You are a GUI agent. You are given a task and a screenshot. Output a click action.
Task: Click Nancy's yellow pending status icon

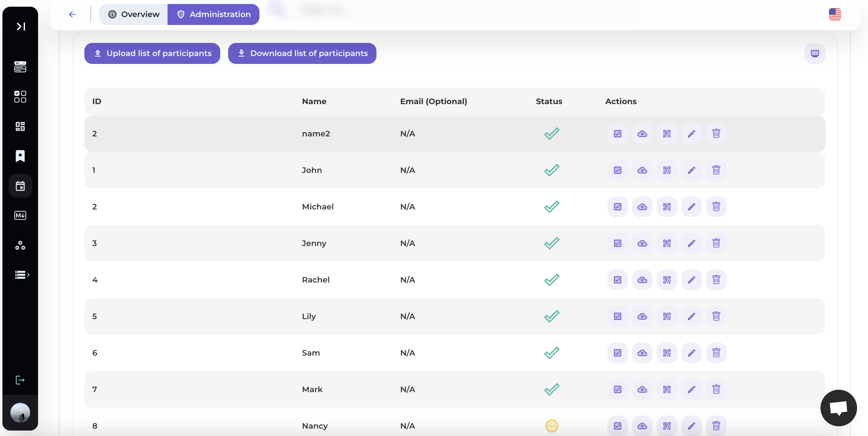tap(552, 426)
